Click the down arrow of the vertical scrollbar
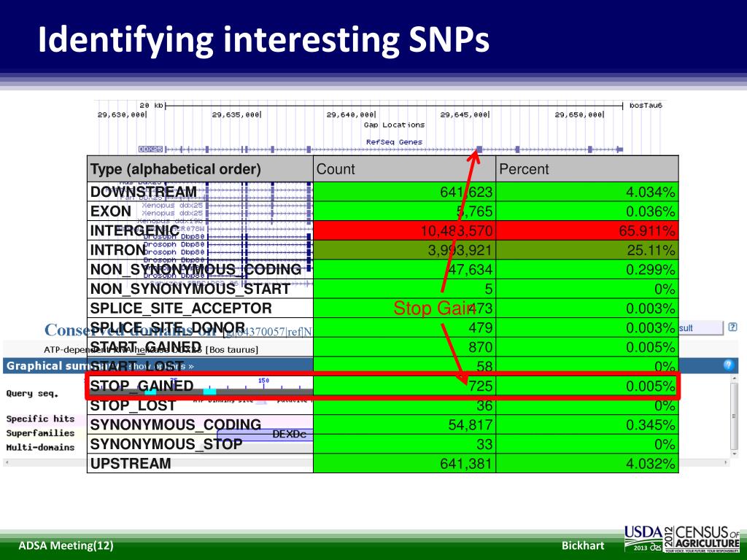The height and width of the screenshot is (560, 747). (734, 454)
